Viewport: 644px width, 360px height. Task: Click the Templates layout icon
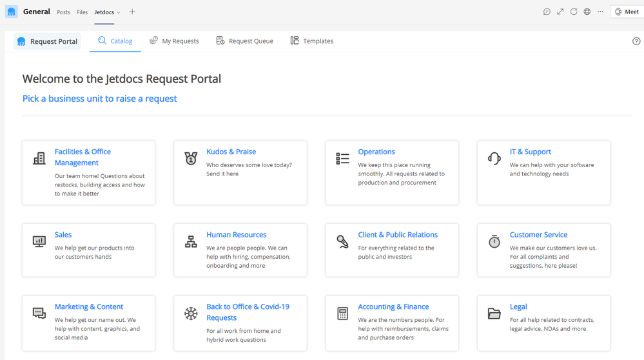pyautogui.click(x=295, y=40)
